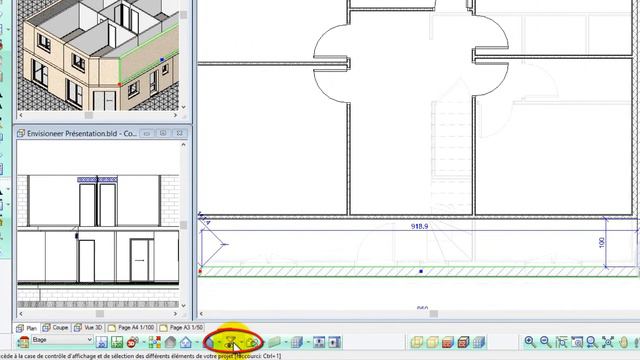The width and height of the screenshot is (640, 360).
Task: Click the red shaded cube render icon
Action: (448, 342)
